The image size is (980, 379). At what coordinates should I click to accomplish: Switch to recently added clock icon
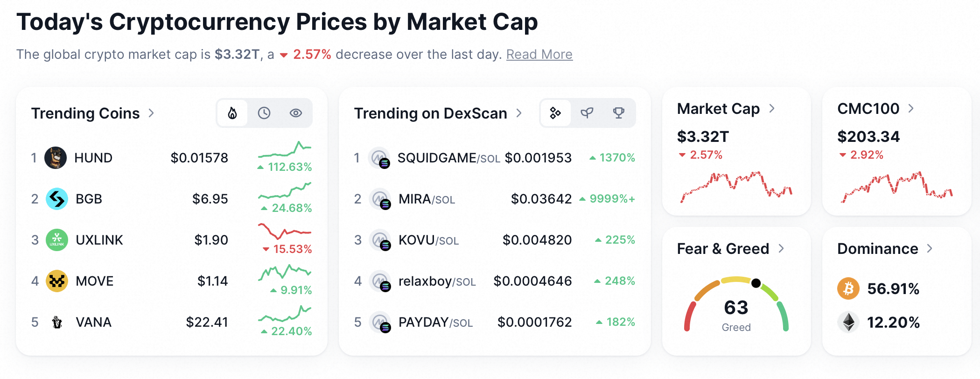tap(264, 113)
